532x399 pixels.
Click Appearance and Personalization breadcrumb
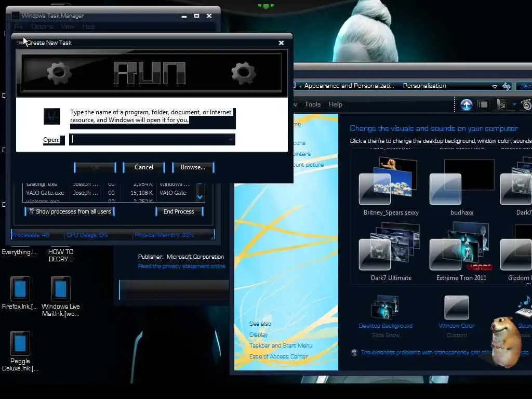[x=349, y=86]
